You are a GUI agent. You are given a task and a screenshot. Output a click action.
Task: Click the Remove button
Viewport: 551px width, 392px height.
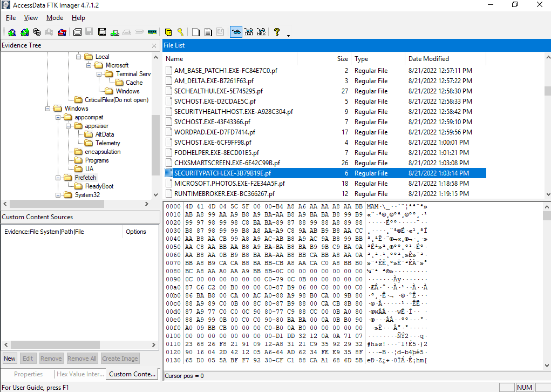[51, 359]
